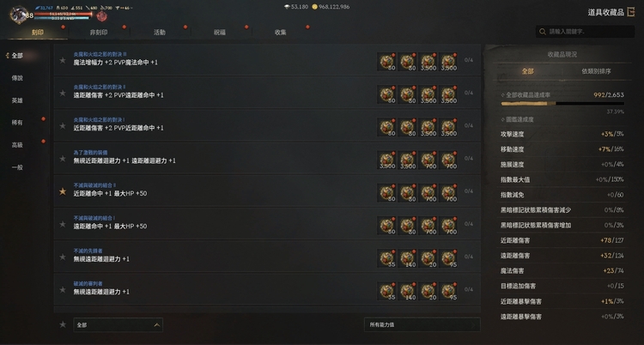Switch to the 非刻印 tab
This screenshot has height=345, width=644.
click(x=99, y=32)
